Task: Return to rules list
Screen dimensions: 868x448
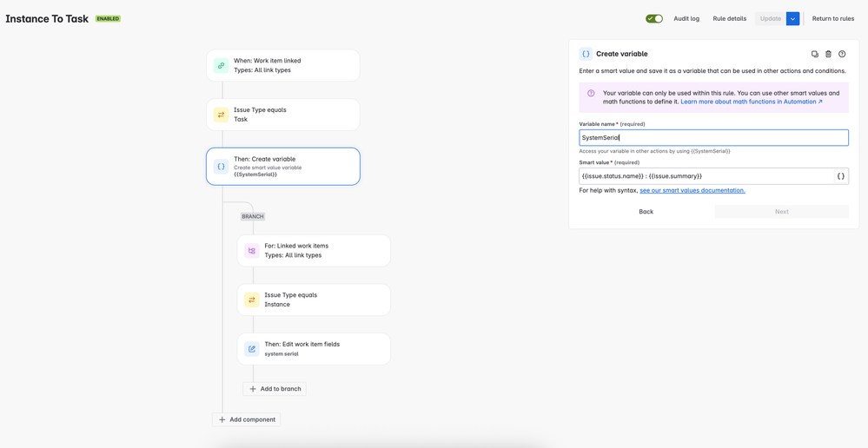Action: point(833,19)
